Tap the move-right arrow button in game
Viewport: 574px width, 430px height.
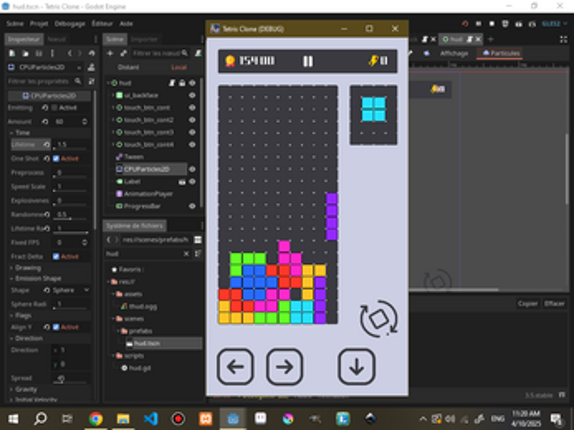[x=284, y=367]
